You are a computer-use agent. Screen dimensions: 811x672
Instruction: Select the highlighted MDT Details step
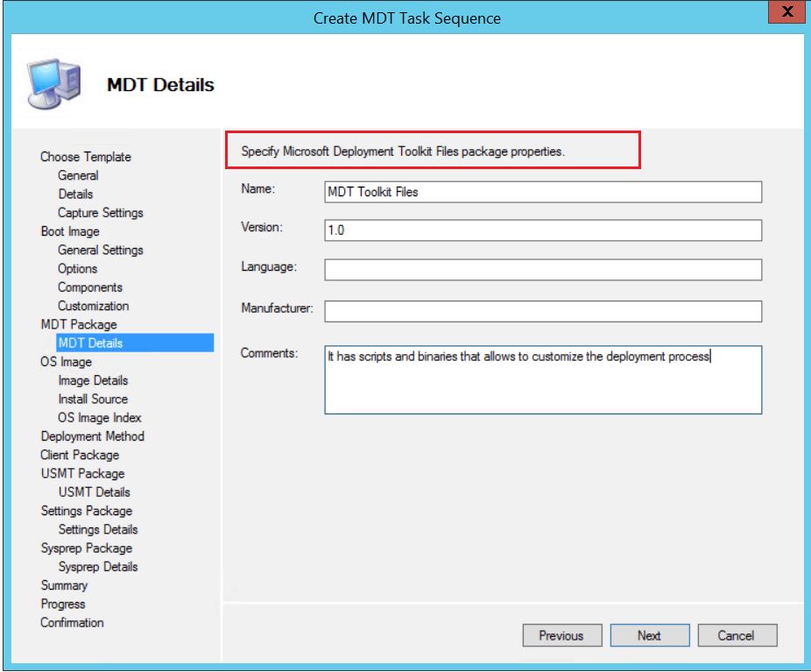[x=135, y=343]
